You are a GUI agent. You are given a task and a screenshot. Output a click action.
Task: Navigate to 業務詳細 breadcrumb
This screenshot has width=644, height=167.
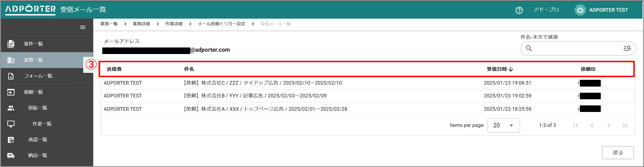(x=141, y=24)
